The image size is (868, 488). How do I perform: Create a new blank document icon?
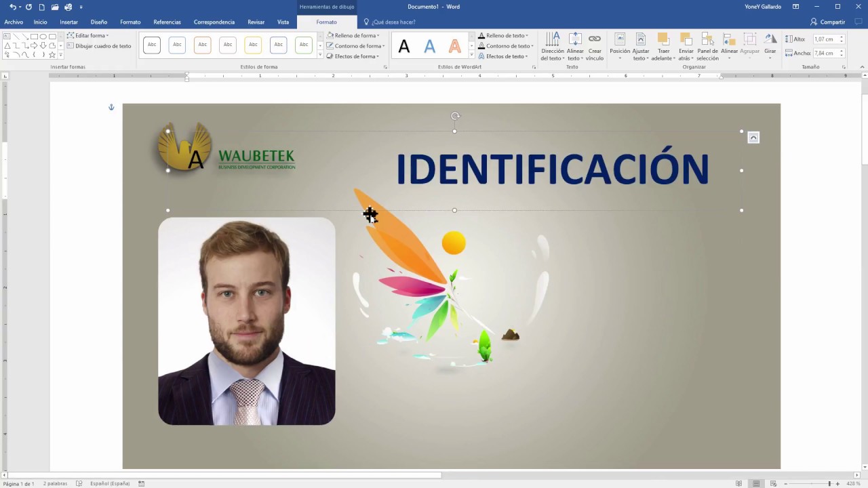(x=42, y=7)
